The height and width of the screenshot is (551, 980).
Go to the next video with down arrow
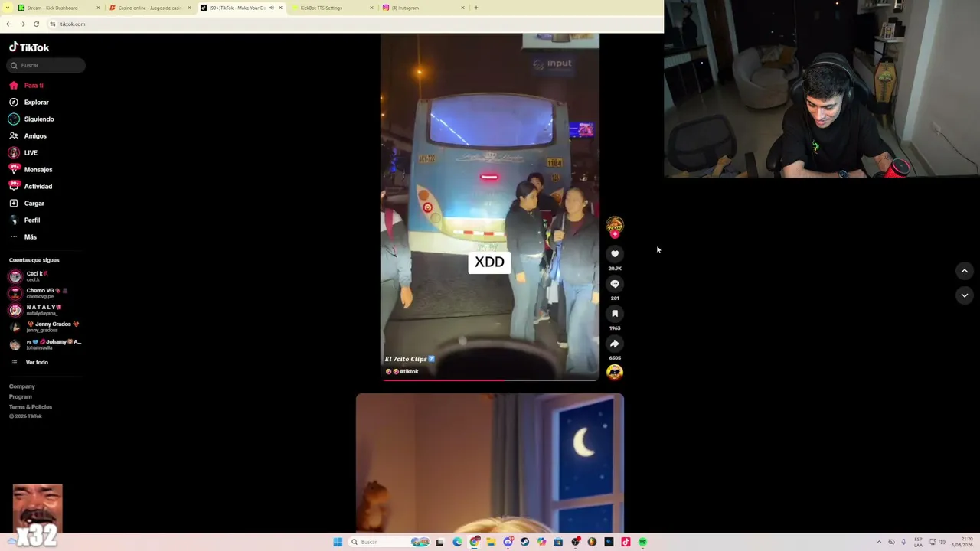(965, 295)
